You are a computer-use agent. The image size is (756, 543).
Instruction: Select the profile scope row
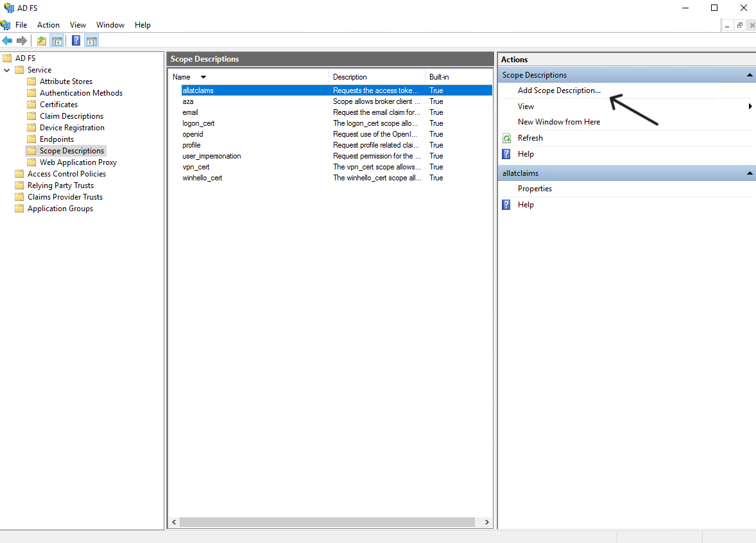[x=336, y=145]
